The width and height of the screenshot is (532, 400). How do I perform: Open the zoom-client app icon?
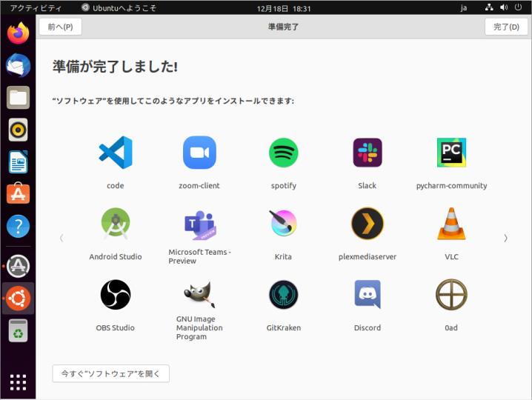pos(199,153)
